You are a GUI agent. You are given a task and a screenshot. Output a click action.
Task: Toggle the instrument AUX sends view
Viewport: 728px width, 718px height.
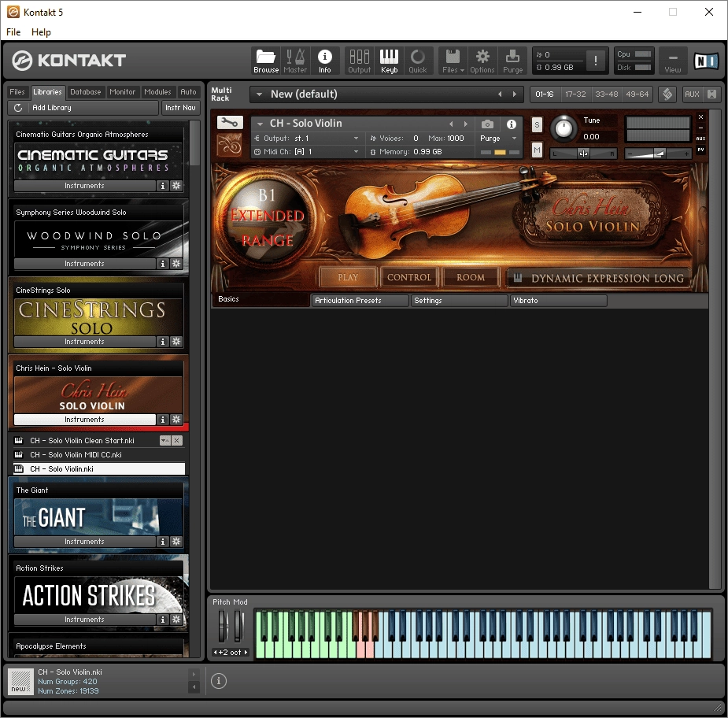click(700, 139)
